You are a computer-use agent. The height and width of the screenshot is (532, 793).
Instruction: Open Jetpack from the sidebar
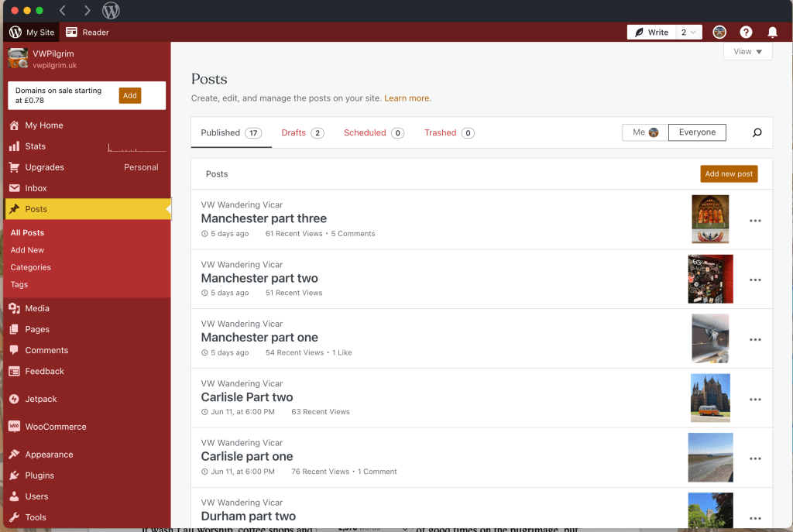[x=40, y=399]
